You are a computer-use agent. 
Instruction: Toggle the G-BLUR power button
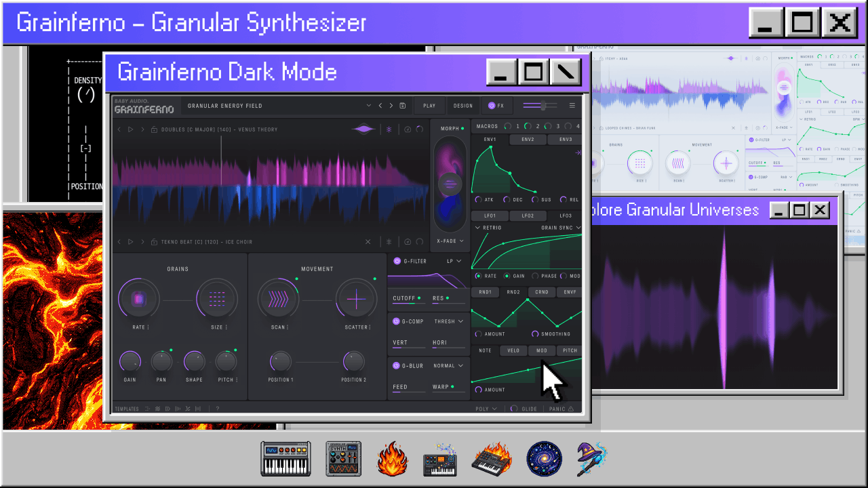tap(397, 366)
